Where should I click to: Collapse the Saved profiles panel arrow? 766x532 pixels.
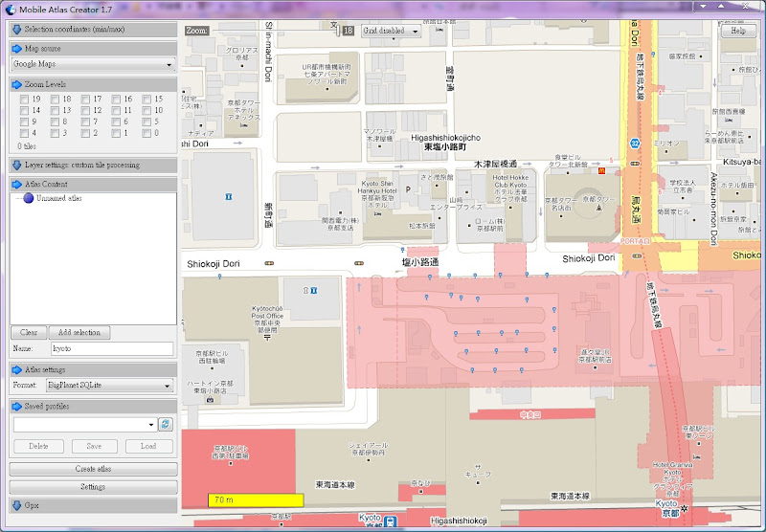[17, 406]
